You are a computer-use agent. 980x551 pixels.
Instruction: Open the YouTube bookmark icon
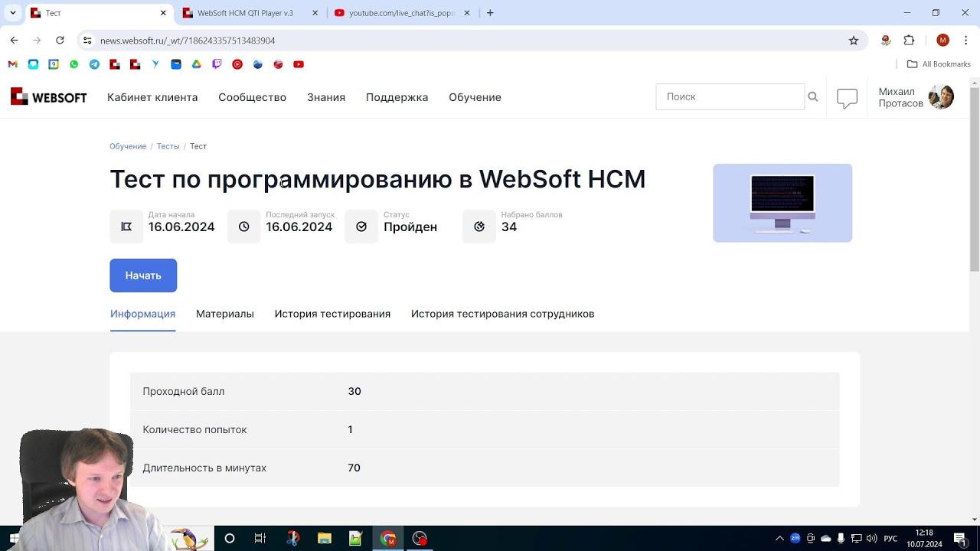(x=299, y=64)
